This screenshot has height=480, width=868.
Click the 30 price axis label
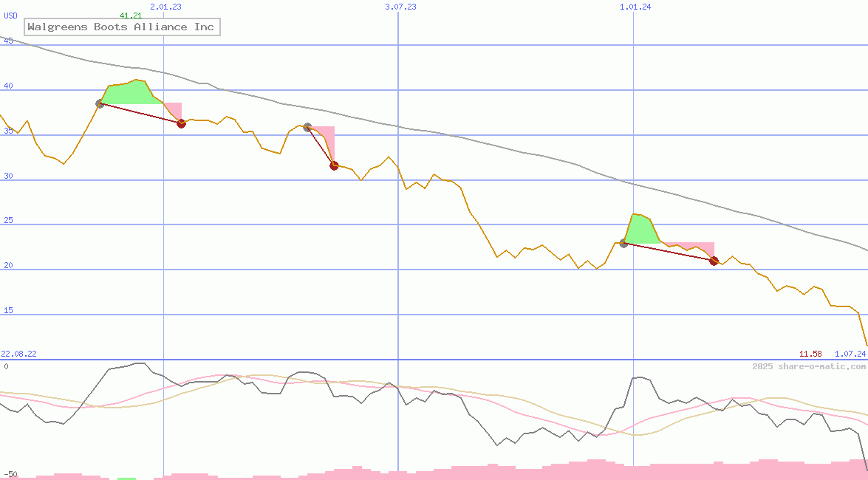point(8,176)
